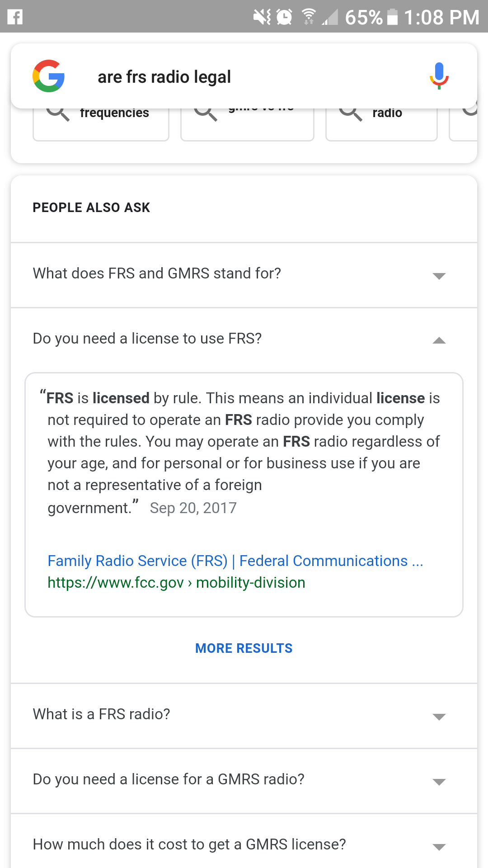Open the fcc.gov mobility-division URL
The image size is (488, 868).
click(x=176, y=583)
